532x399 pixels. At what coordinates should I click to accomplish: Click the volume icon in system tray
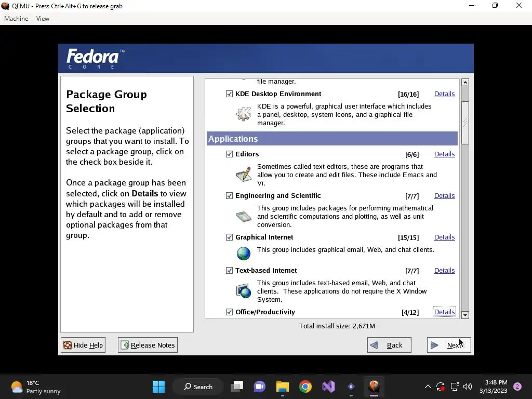point(468,387)
